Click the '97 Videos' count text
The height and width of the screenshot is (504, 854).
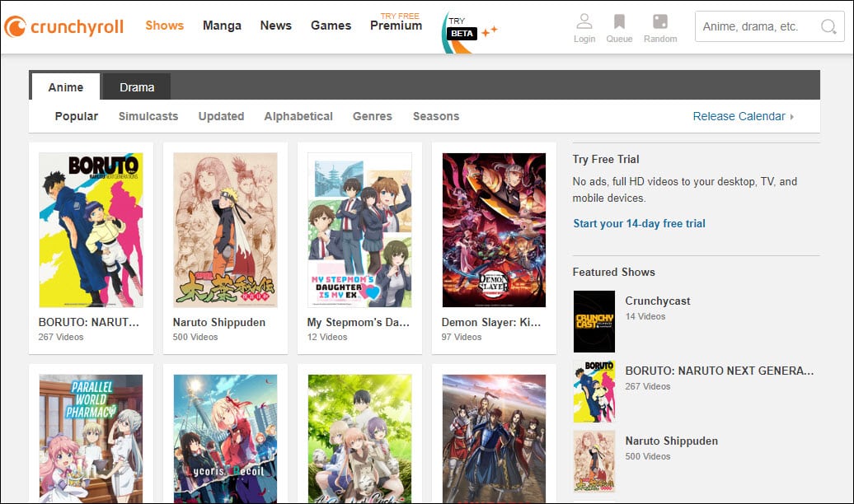(x=462, y=337)
